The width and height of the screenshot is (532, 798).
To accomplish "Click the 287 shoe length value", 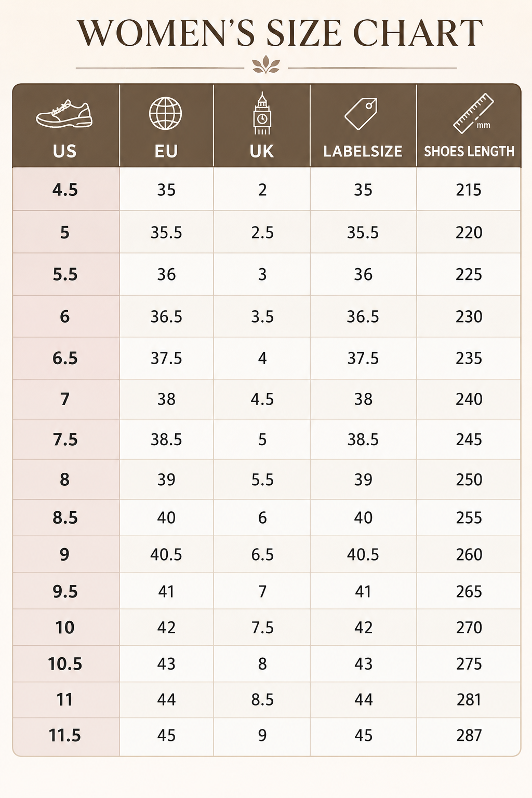I will tap(469, 735).
